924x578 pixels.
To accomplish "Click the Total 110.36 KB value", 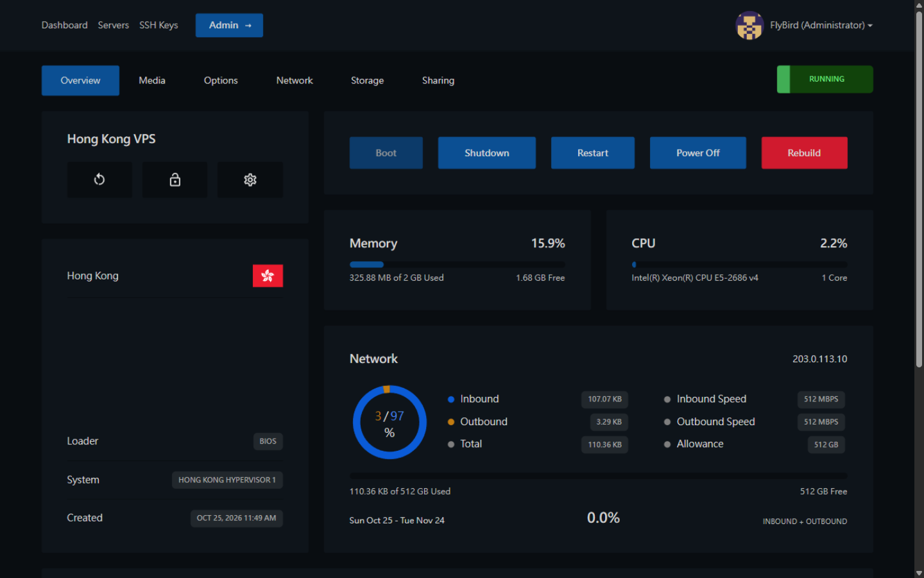I will pos(605,444).
